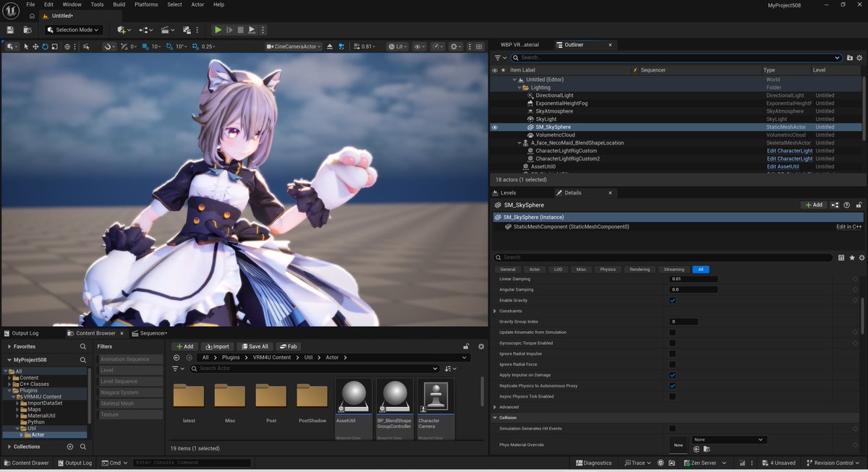
Task: Open the Window menu
Action: tap(72, 4)
